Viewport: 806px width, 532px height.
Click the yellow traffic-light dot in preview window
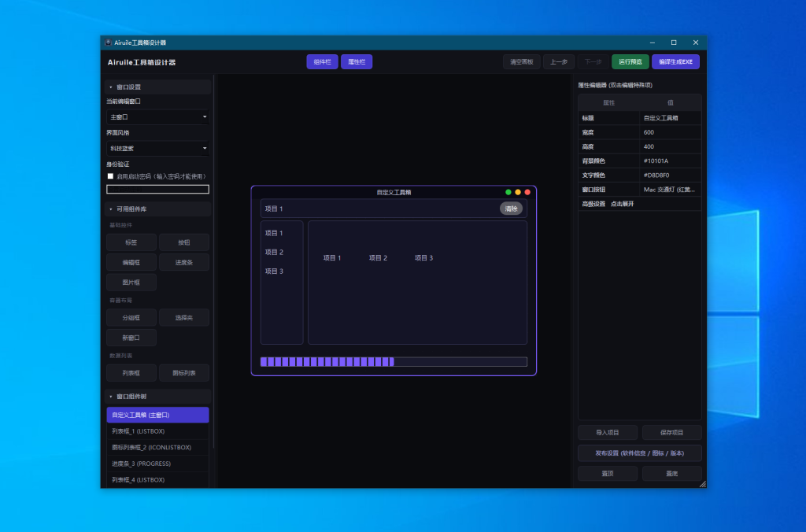point(518,192)
